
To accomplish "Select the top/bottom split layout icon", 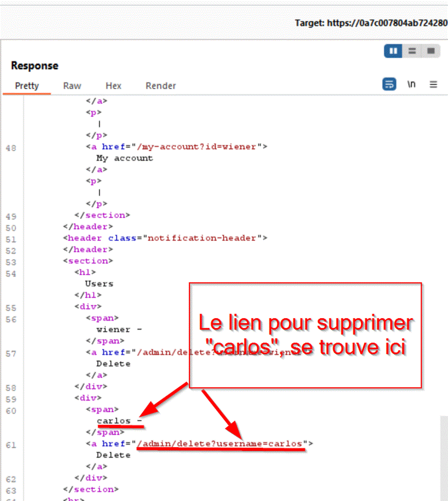I will 412,51.
